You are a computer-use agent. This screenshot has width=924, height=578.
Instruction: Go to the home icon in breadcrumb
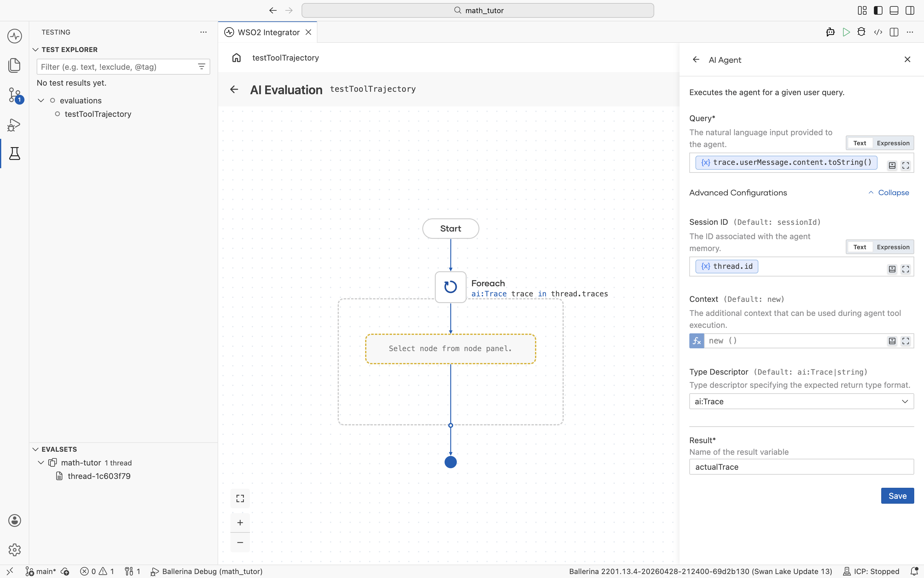pyautogui.click(x=236, y=58)
